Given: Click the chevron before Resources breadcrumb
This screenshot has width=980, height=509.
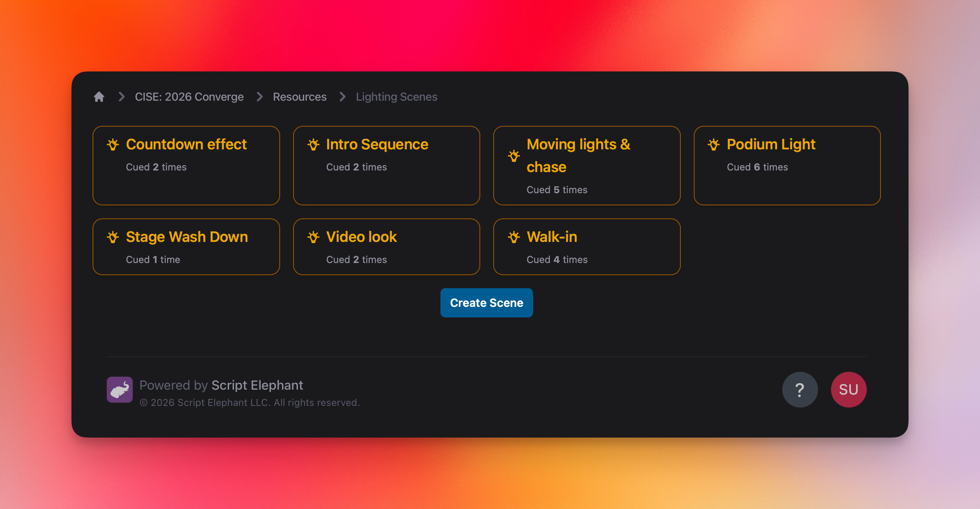Looking at the screenshot, I should 260,97.
